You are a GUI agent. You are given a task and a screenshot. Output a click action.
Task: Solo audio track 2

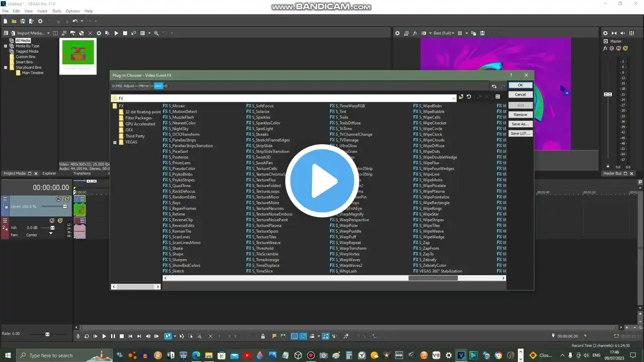(x=60, y=221)
